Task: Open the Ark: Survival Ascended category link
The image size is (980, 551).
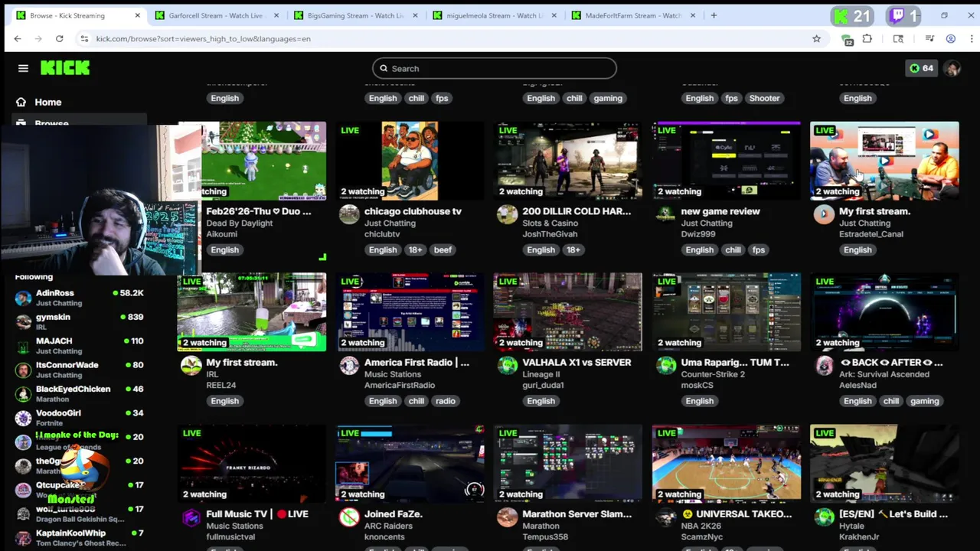Action: point(884,374)
